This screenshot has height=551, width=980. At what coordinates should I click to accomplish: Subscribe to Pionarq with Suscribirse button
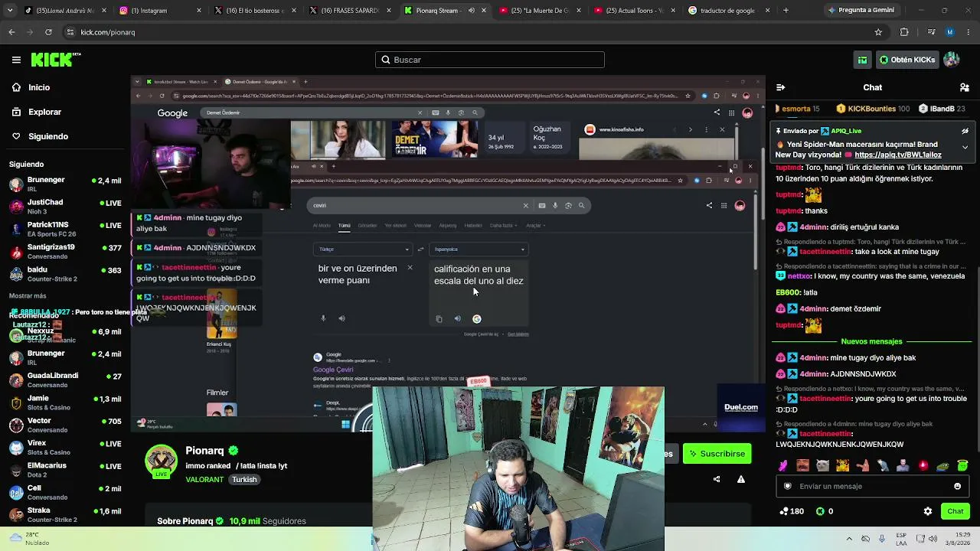coord(717,454)
